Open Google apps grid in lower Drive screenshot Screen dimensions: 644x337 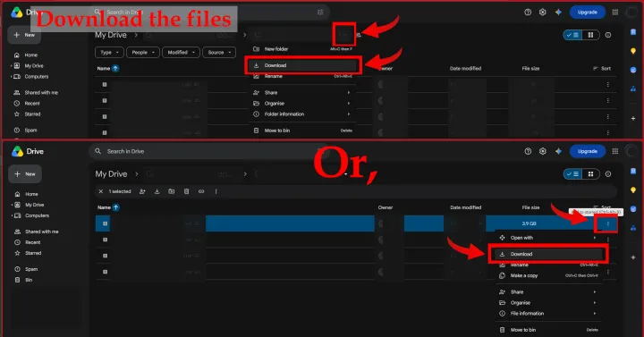click(x=614, y=151)
